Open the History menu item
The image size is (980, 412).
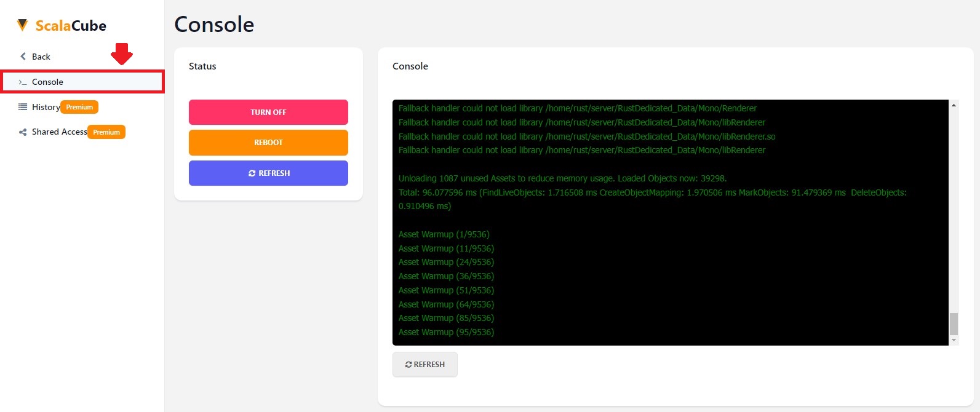(46, 107)
